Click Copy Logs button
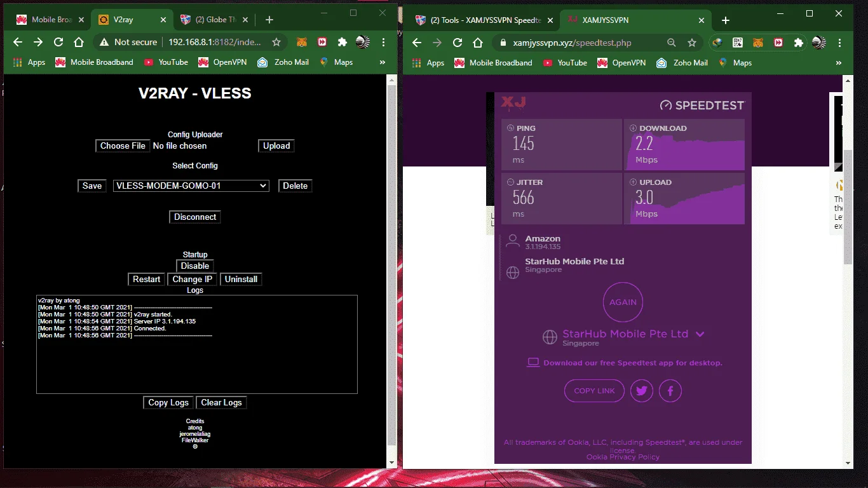Screen dimensions: 868x488 tap(168, 402)
